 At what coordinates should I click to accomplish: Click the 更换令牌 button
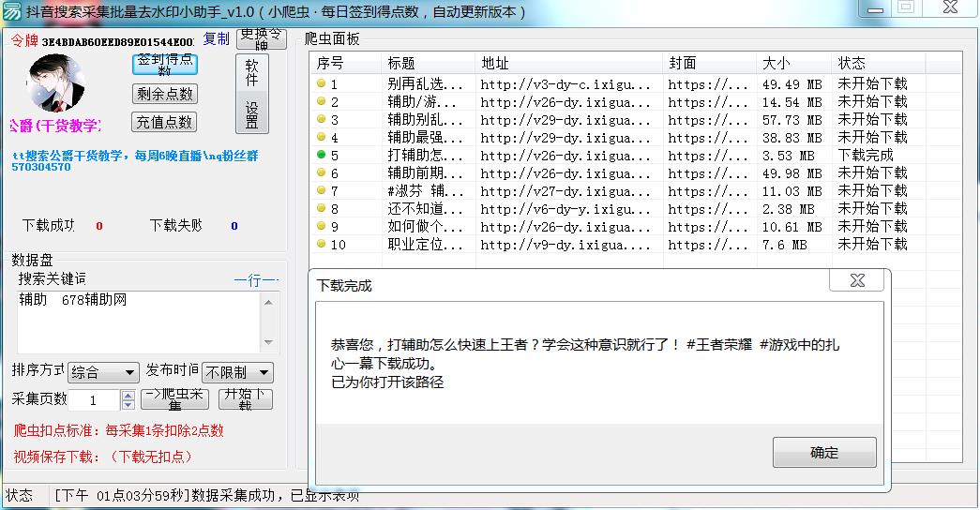(x=262, y=38)
